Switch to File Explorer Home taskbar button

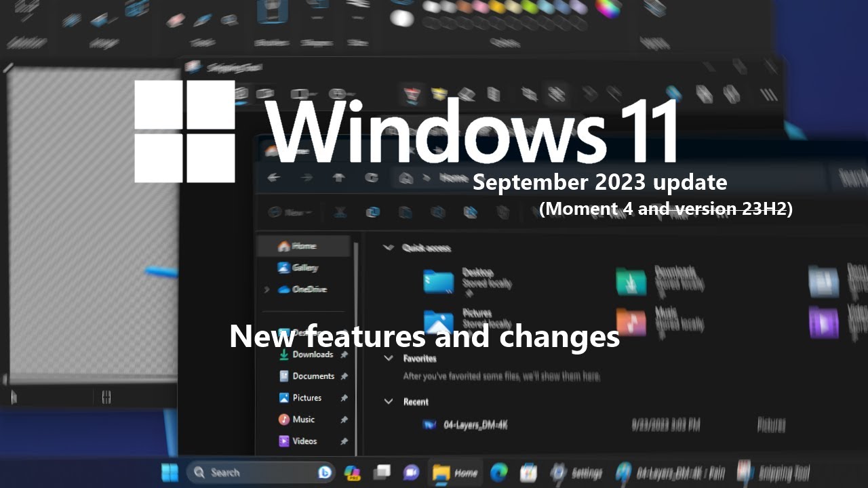click(455, 472)
